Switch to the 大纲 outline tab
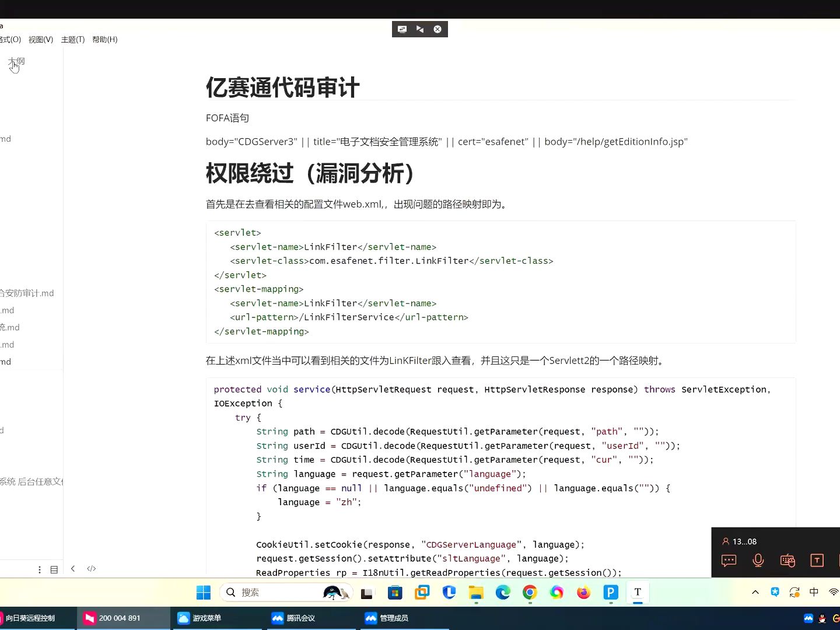 coord(17,61)
